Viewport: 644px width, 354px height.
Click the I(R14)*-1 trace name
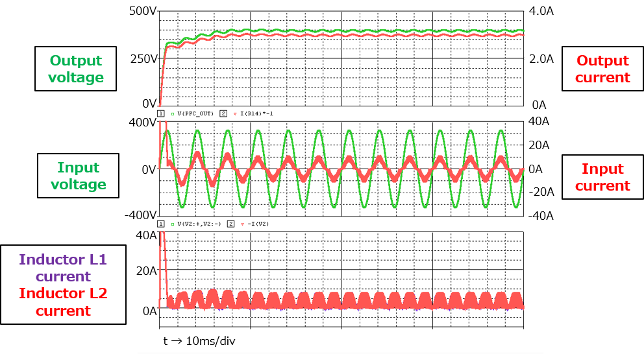[258, 113]
